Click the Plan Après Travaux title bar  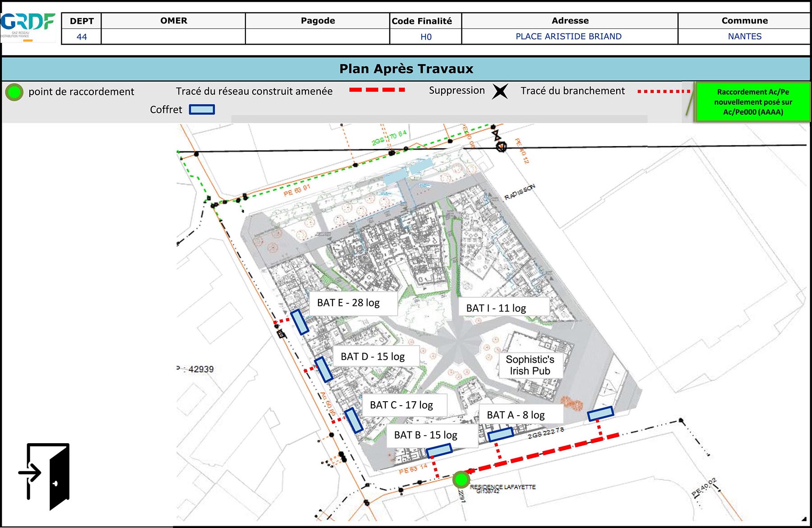[x=406, y=69]
